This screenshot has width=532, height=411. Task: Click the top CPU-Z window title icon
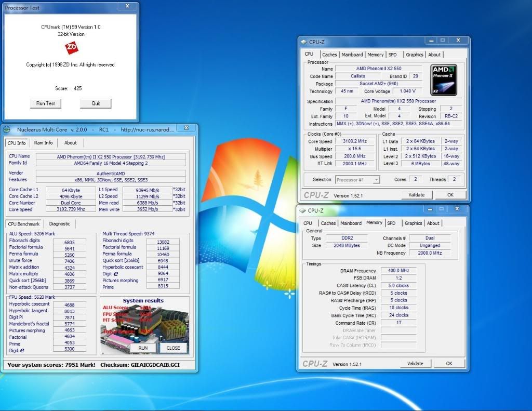[303, 42]
